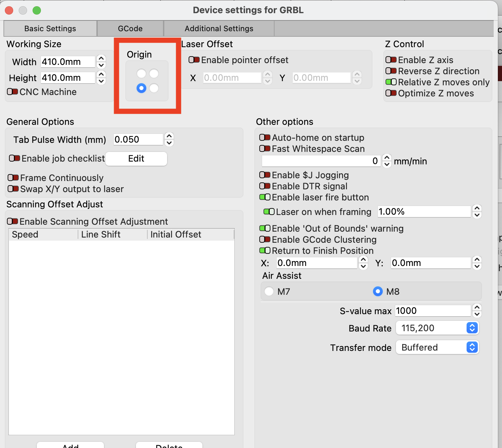The height and width of the screenshot is (448, 502).
Task: Disable Enable laser fire button switch
Action: tap(265, 197)
